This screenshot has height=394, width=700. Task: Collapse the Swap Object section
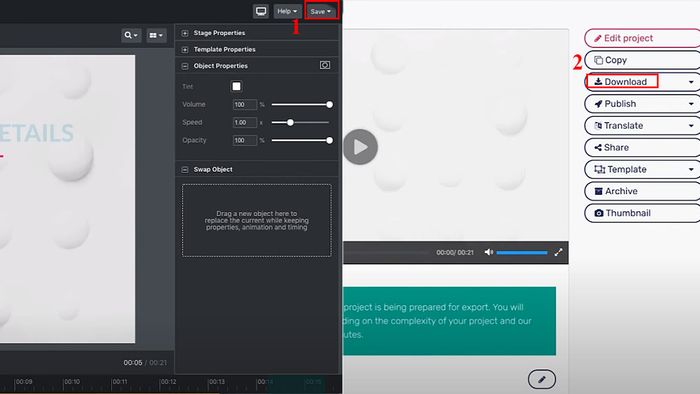(x=185, y=170)
